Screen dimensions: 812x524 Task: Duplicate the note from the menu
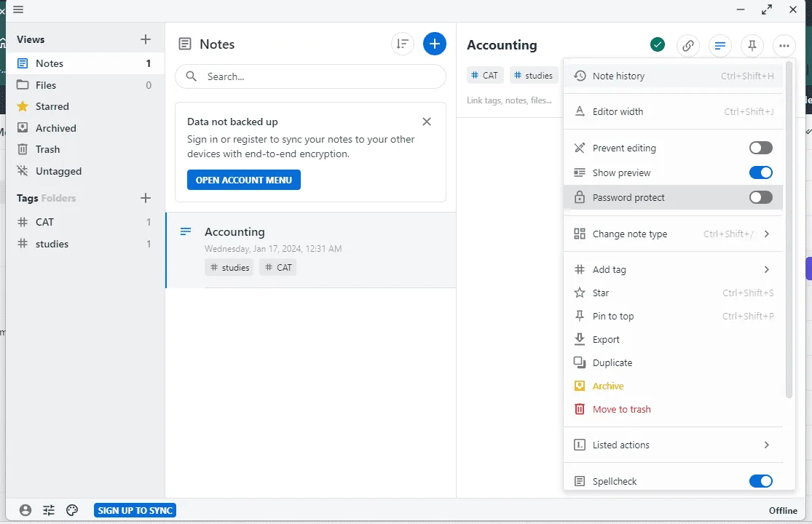coord(673,362)
